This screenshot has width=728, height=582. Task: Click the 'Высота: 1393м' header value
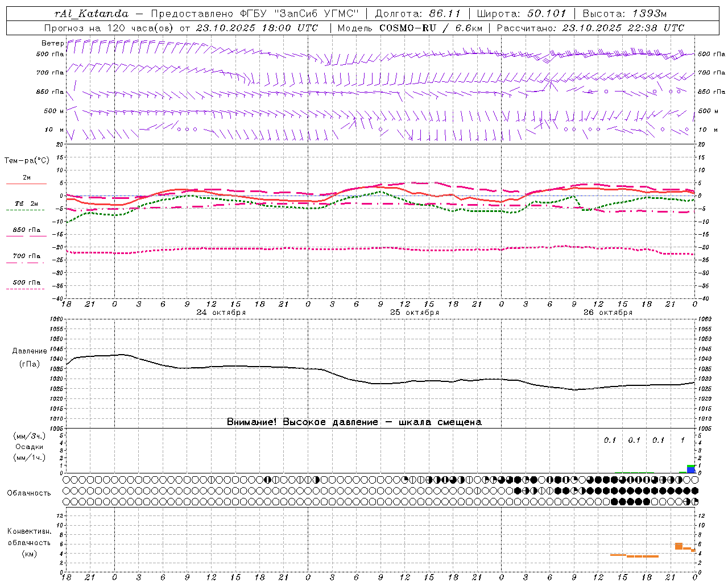click(x=624, y=14)
